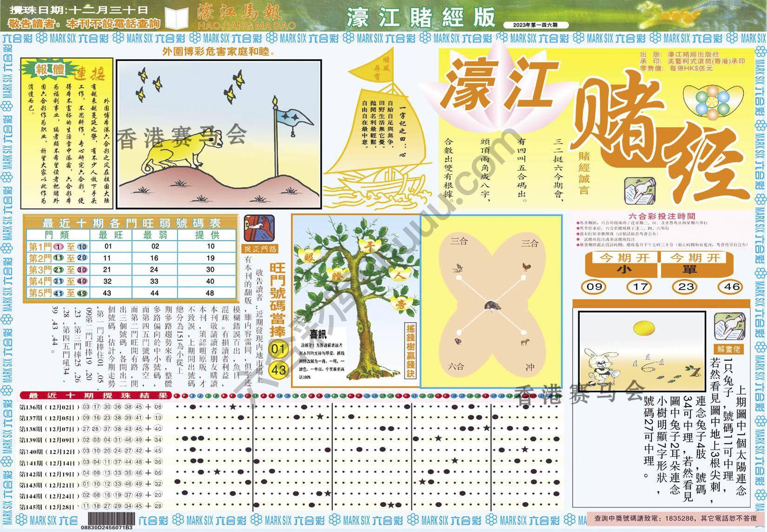The width and height of the screenshot is (767, 532).
Task: Click the 零售價 每張HK$伍元 line
Action: 675,68
